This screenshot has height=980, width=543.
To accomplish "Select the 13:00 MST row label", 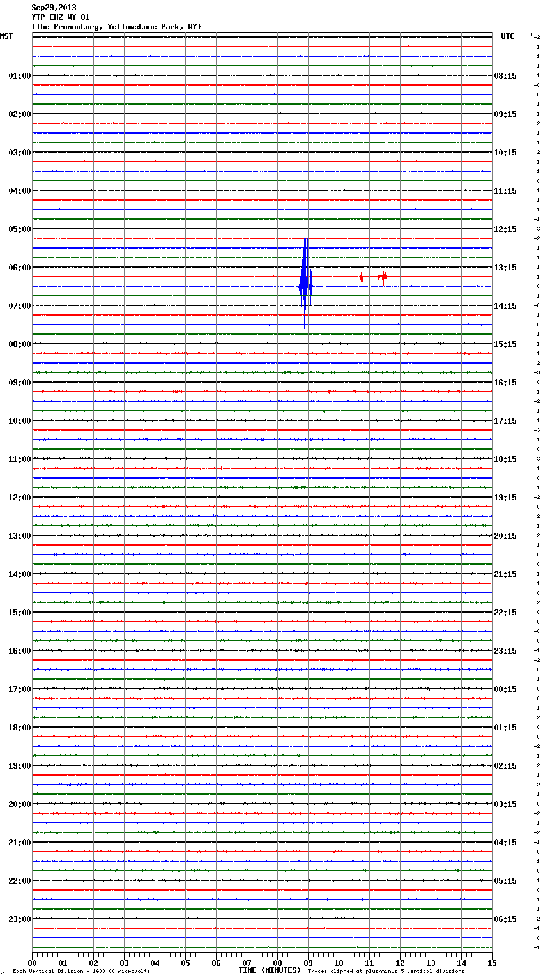I will 20,536.
